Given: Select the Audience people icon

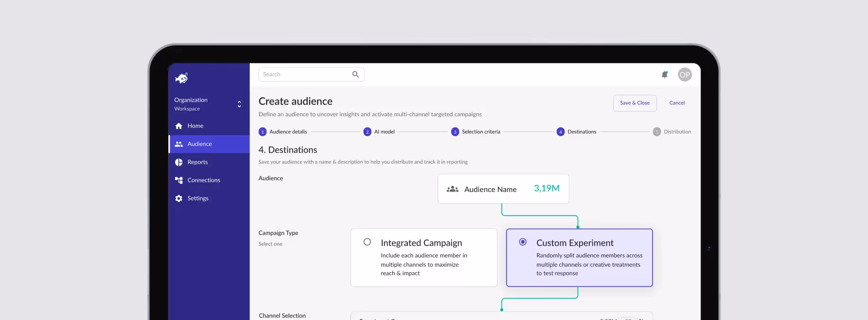Looking at the screenshot, I should (179, 144).
